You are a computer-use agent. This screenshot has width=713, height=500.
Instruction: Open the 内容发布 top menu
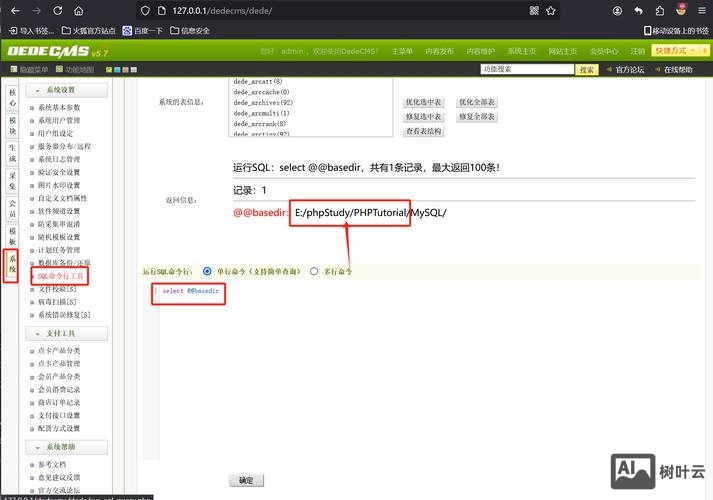coord(439,51)
